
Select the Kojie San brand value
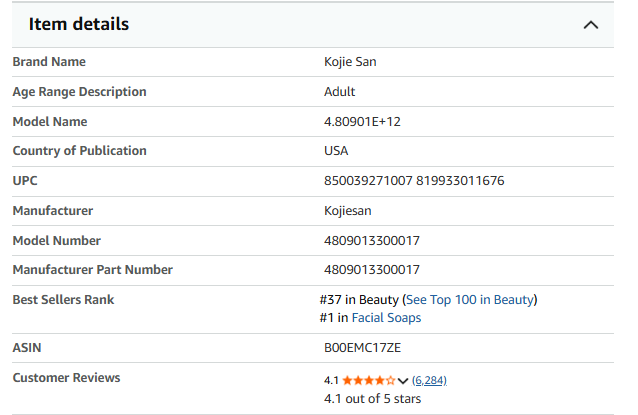[x=350, y=62]
